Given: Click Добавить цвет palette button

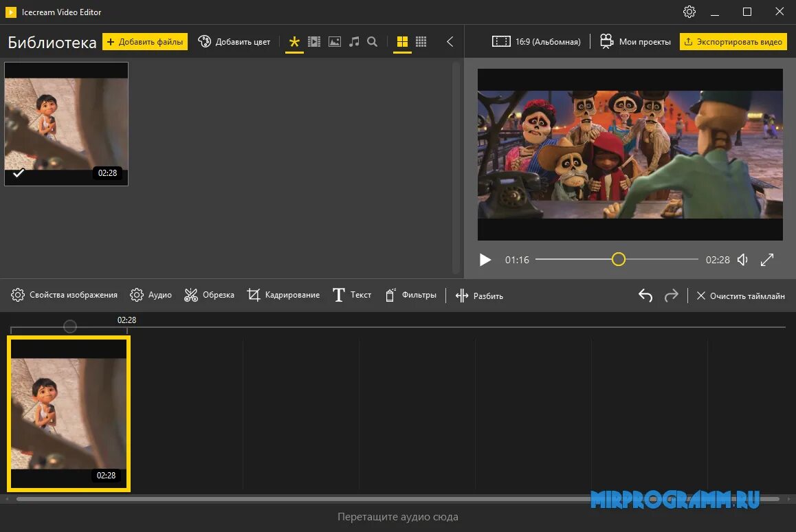Looking at the screenshot, I should (x=234, y=42).
